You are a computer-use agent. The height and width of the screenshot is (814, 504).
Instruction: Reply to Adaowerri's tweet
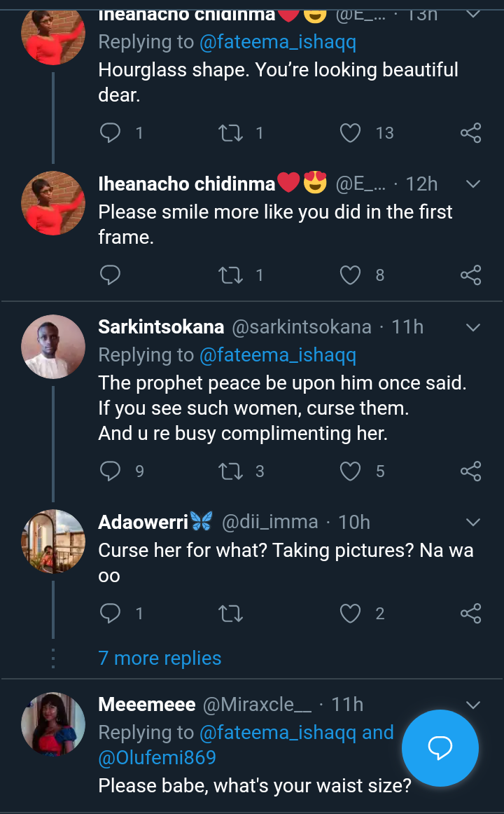coord(111,614)
